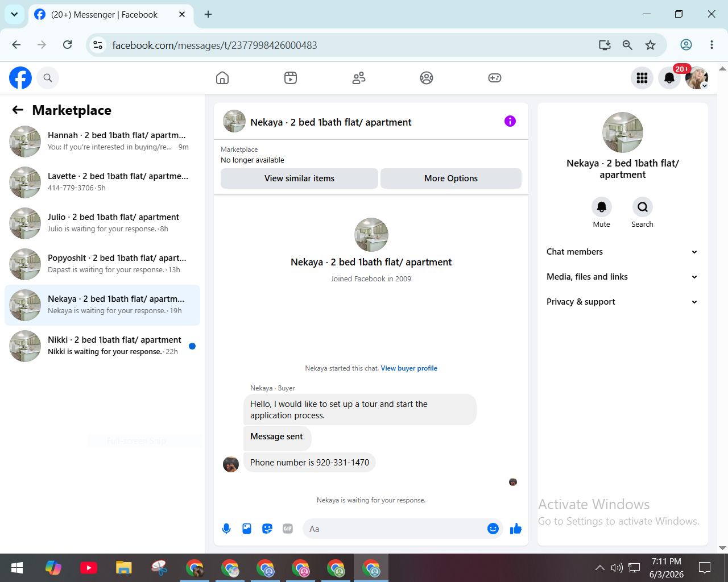Close the Messenger browser tab
Viewport: 728px width, 582px height.
[x=182, y=14]
